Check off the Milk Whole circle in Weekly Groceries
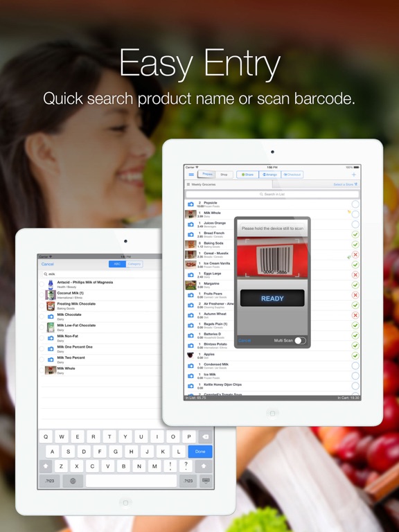The width and height of the screenshot is (399, 532). [355, 214]
